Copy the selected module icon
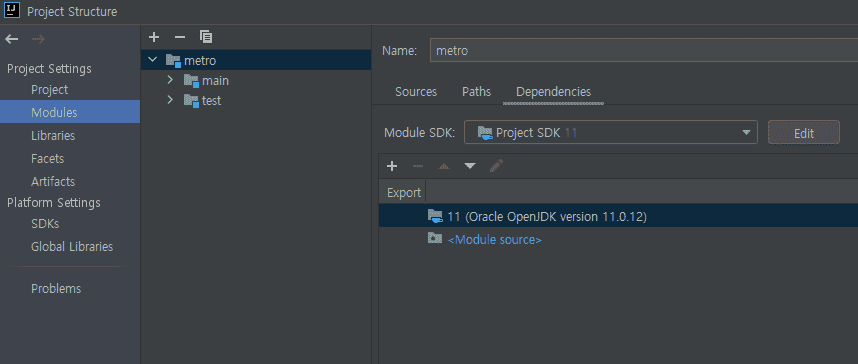Viewport: 858px width, 364px height. [x=206, y=37]
